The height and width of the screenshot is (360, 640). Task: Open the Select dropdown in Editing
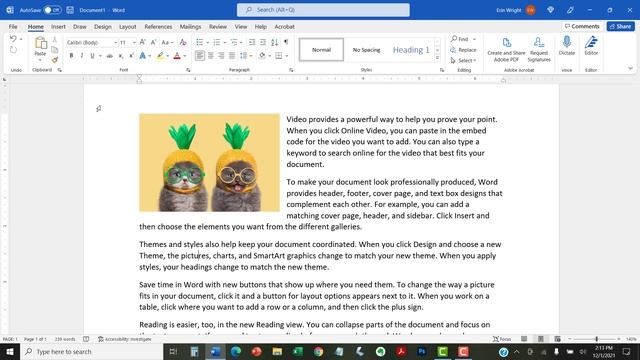pyautogui.click(x=464, y=60)
